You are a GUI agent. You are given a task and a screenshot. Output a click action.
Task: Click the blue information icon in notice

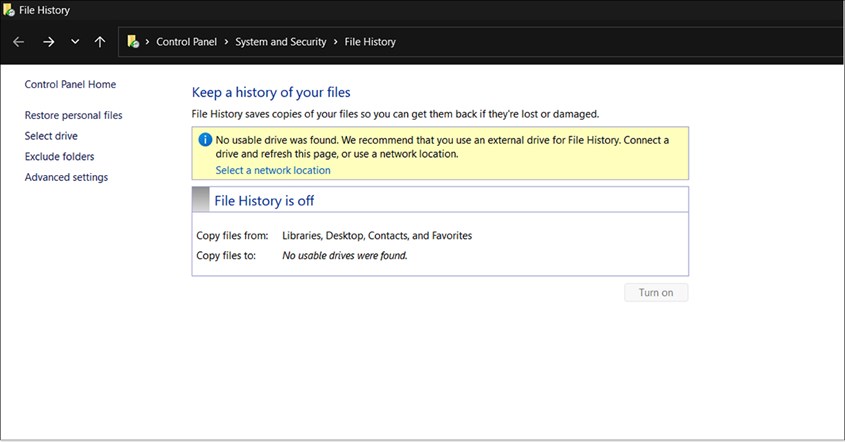(205, 140)
